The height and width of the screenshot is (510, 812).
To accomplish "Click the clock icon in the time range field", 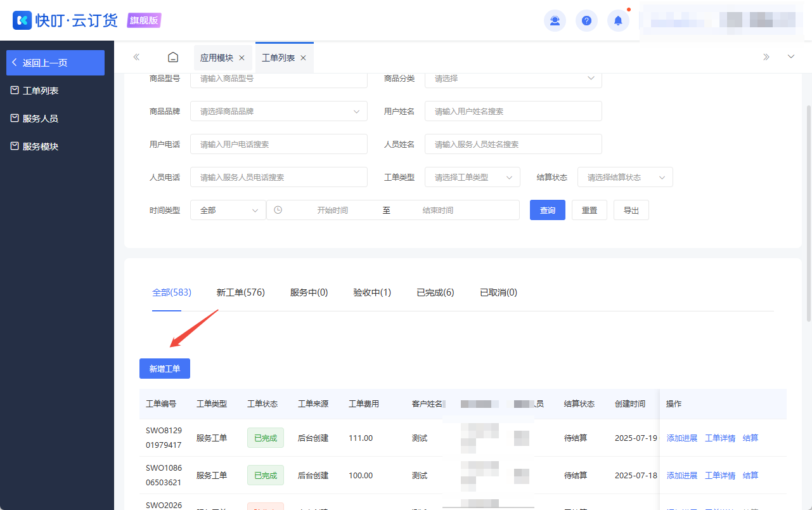I will pos(278,210).
